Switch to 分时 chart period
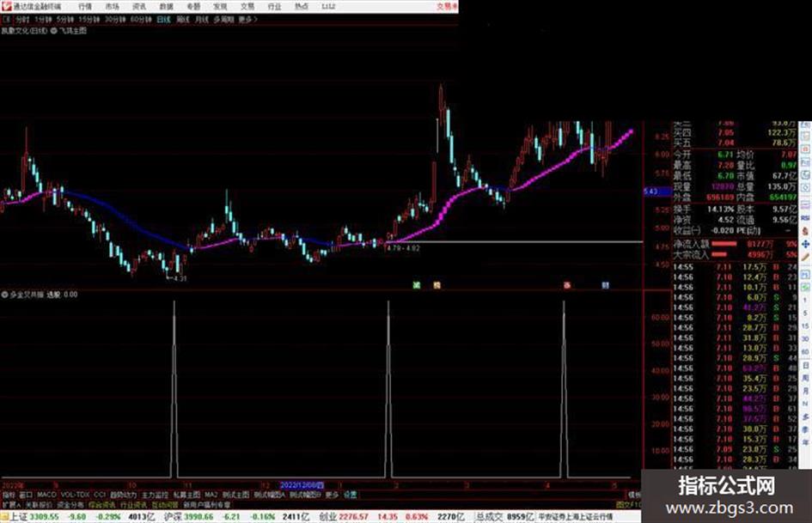 tap(22, 20)
